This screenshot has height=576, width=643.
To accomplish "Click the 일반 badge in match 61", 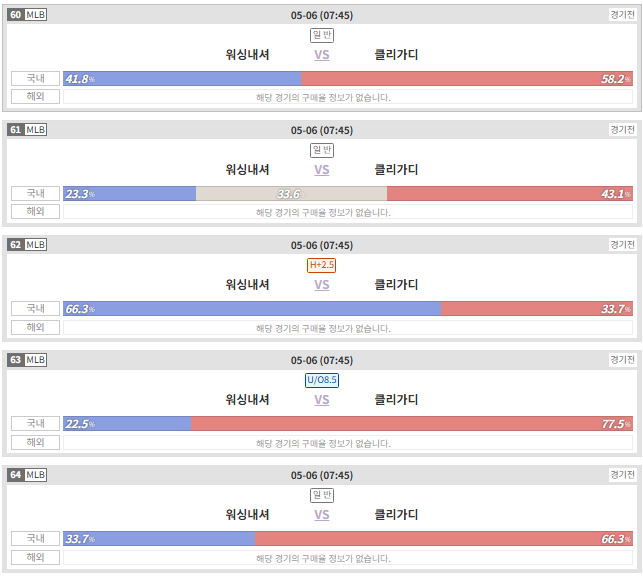I will (x=322, y=150).
